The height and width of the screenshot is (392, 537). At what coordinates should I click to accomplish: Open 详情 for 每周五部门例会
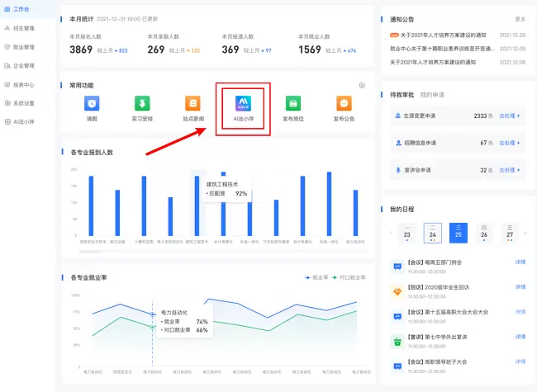520,262
